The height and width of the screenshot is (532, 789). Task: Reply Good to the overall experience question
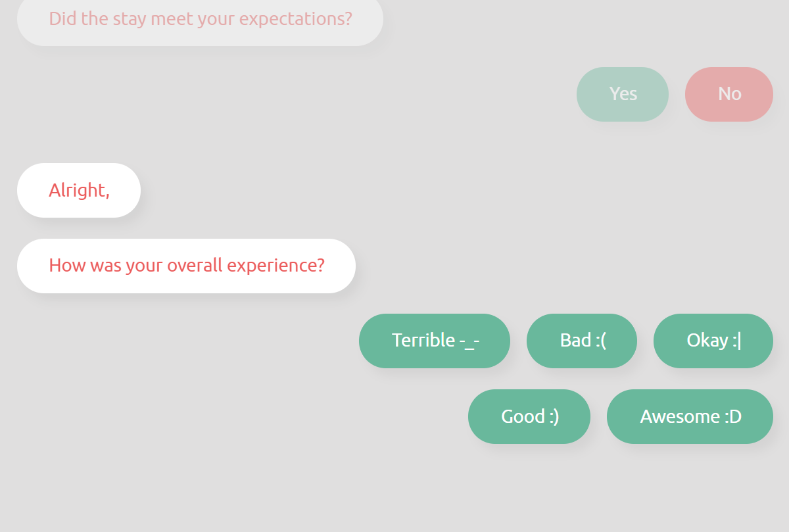[529, 416]
